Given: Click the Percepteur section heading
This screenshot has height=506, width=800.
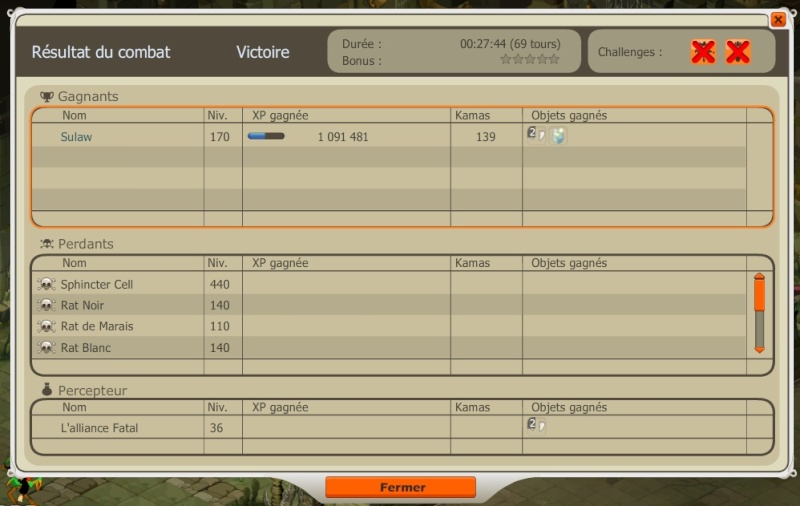Looking at the screenshot, I should (92, 391).
